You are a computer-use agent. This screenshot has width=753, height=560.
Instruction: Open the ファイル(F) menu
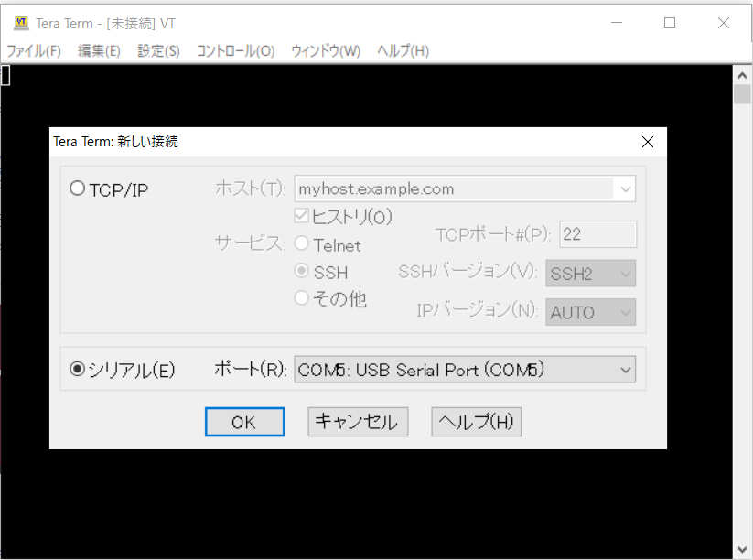(34, 51)
